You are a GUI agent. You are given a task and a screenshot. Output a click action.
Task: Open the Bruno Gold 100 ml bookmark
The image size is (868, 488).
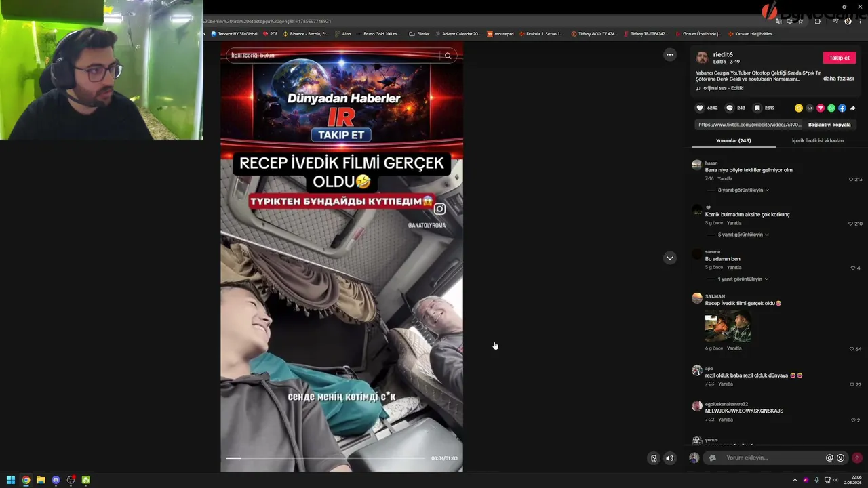378,33
